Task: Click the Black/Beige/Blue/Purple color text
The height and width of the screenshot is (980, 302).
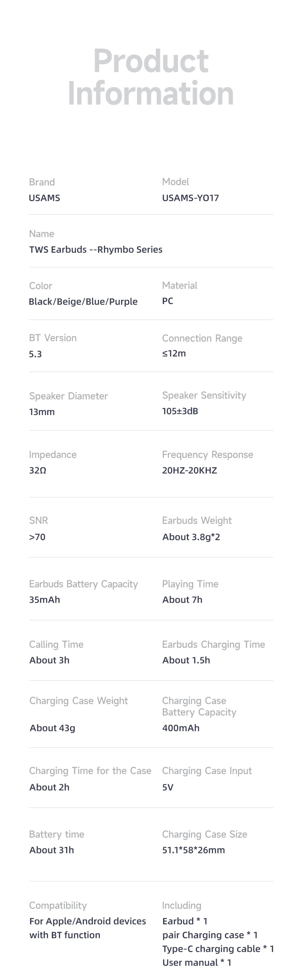Action: point(83,302)
